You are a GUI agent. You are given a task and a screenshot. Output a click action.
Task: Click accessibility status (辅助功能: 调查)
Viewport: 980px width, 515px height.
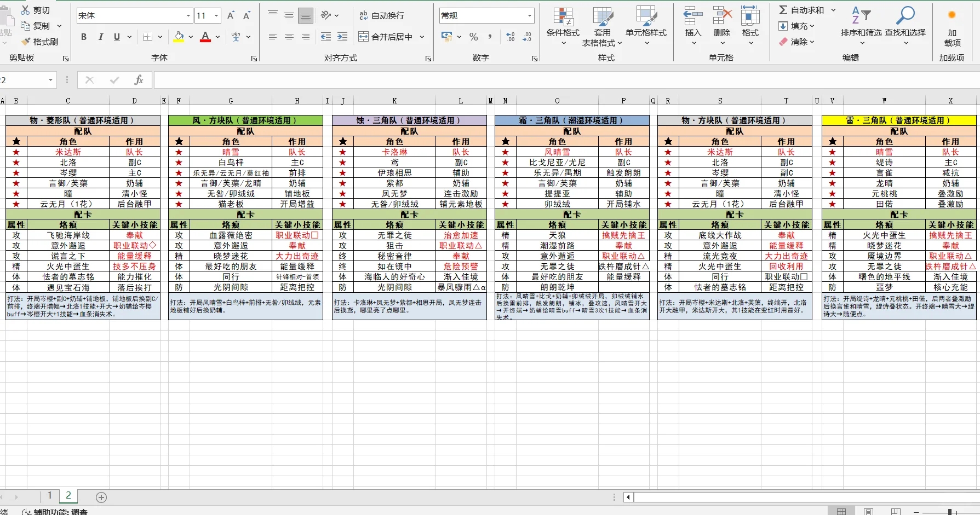pos(55,512)
